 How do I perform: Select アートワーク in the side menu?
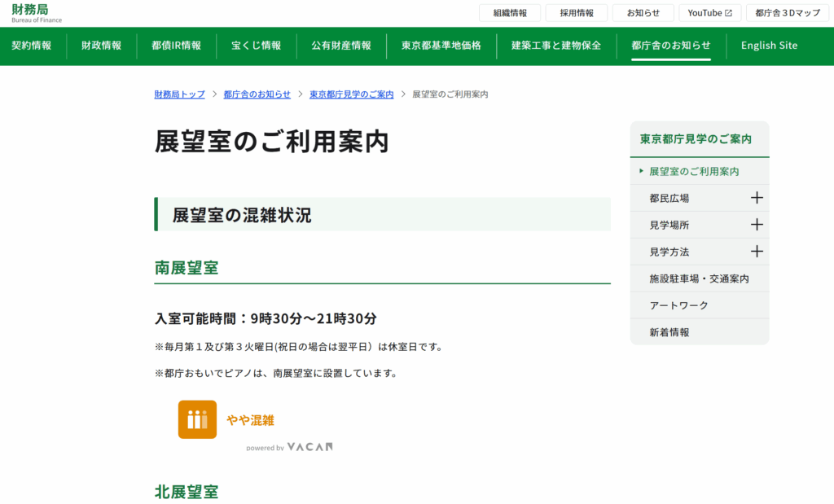point(678,305)
